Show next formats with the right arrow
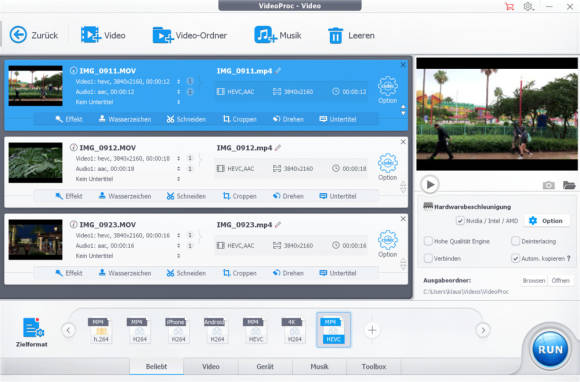The image size is (580, 382). click(483, 330)
